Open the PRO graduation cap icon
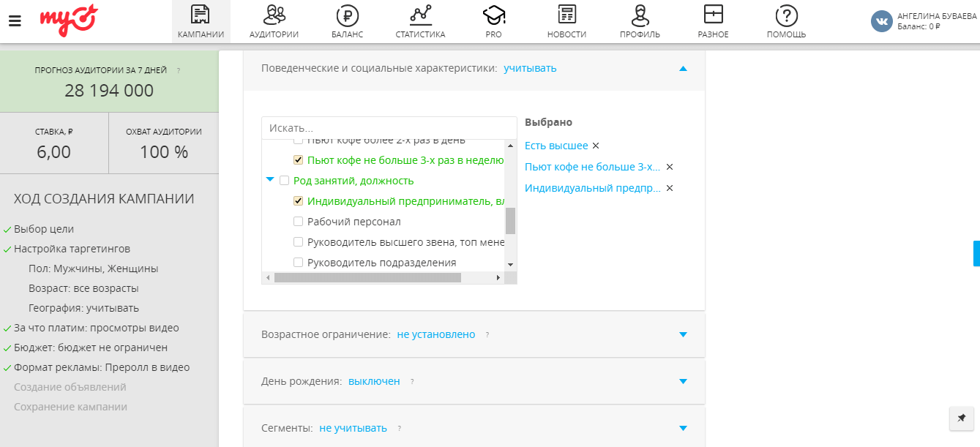980x447 pixels. (x=493, y=15)
